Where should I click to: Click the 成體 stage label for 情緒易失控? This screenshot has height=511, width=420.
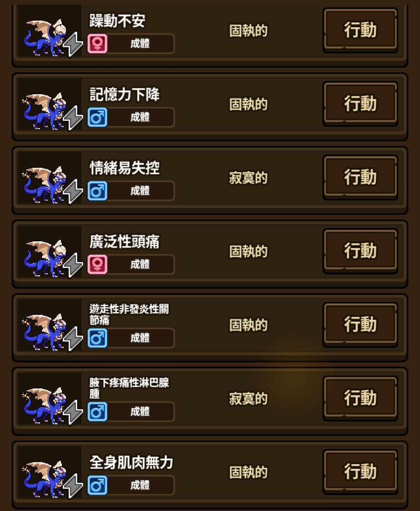140,191
